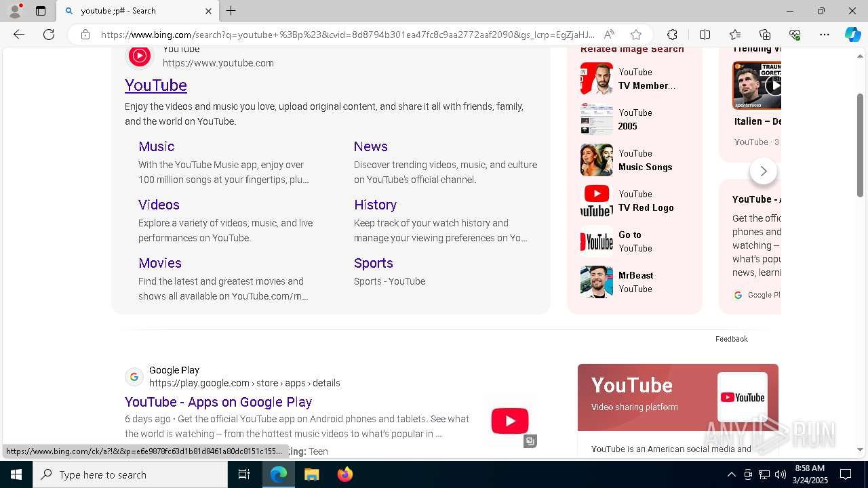Select the youtube ;p# - Search tab
Viewport: 868px width, 488px height.
(137, 11)
